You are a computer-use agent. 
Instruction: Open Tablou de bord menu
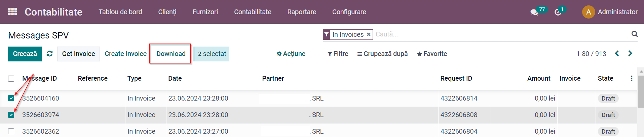tap(120, 12)
